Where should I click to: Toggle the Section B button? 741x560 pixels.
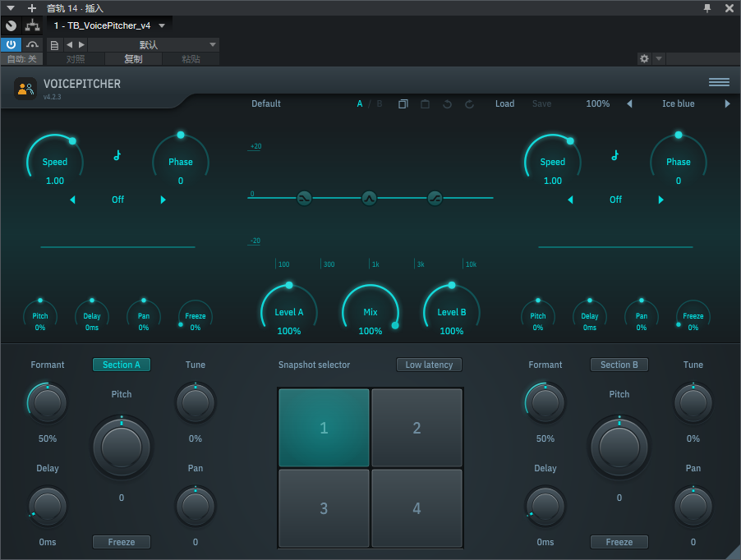619,365
